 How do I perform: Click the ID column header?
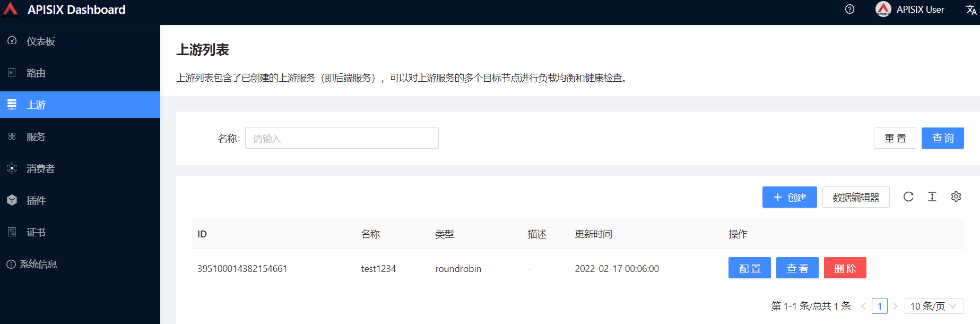click(202, 234)
